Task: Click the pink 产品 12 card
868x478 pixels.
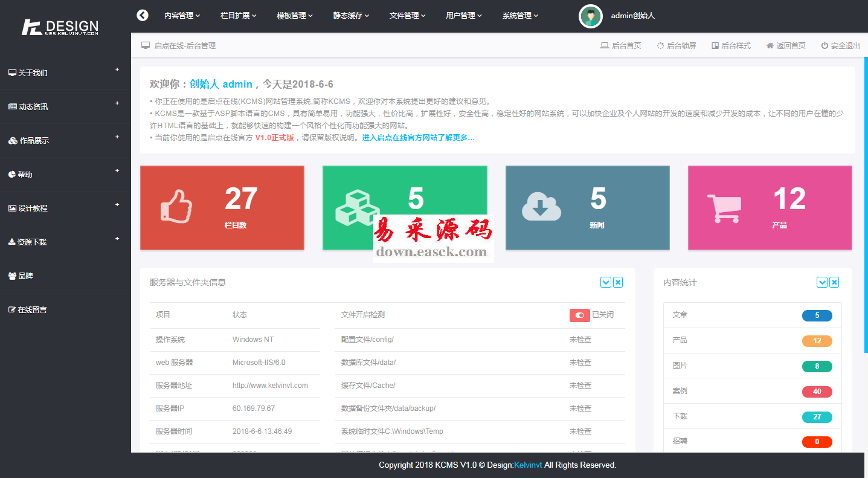Action: click(770, 208)
